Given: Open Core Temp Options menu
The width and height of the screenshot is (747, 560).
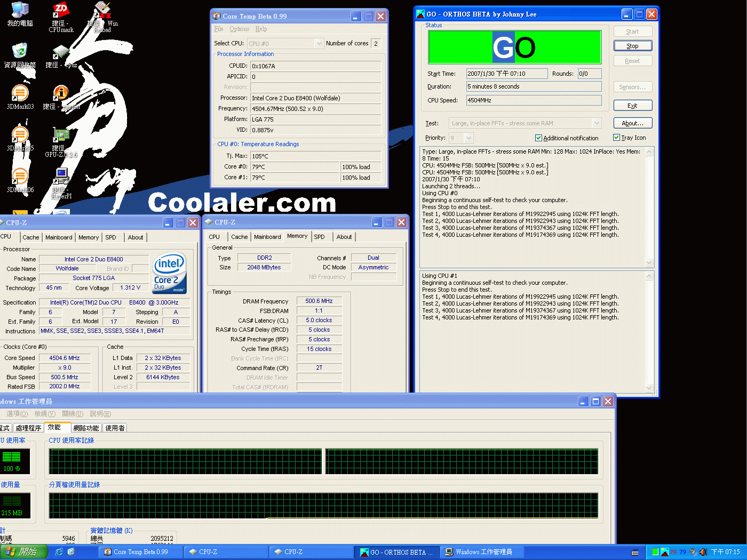Looking at the screenshot, I should point(239,29).
